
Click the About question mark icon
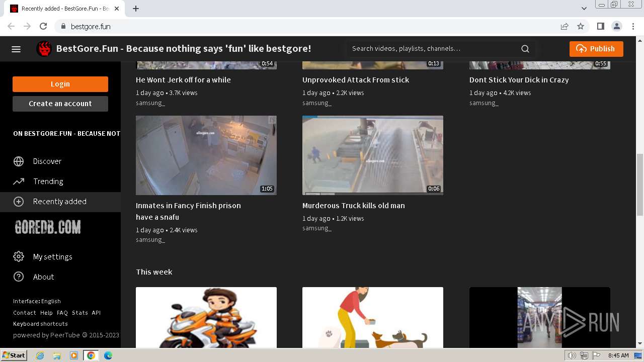(x=19, y=277)
